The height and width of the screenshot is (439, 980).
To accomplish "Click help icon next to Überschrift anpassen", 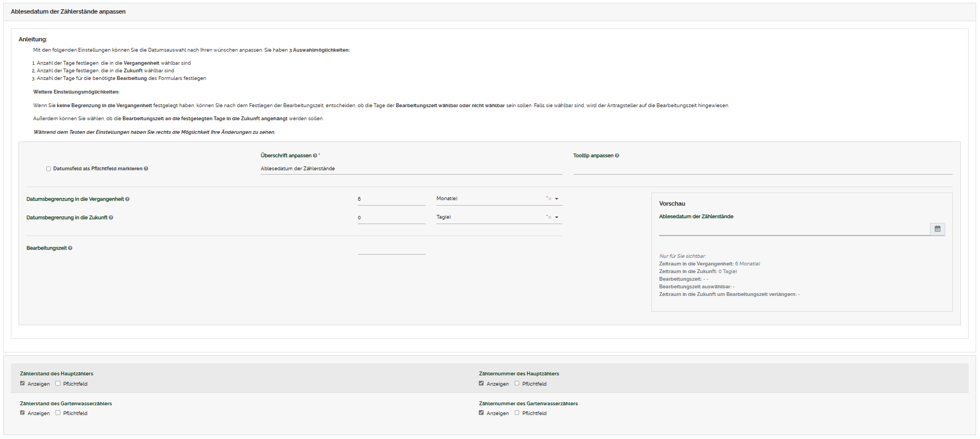I will [x=315, y=156].
